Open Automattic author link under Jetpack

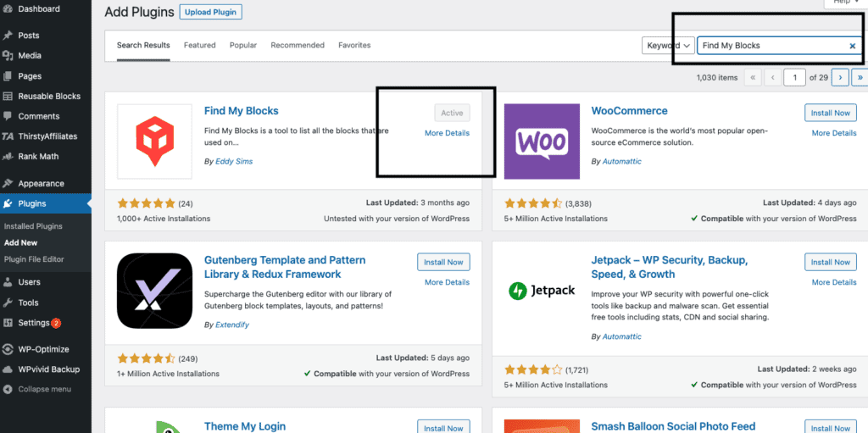(621, 336)
